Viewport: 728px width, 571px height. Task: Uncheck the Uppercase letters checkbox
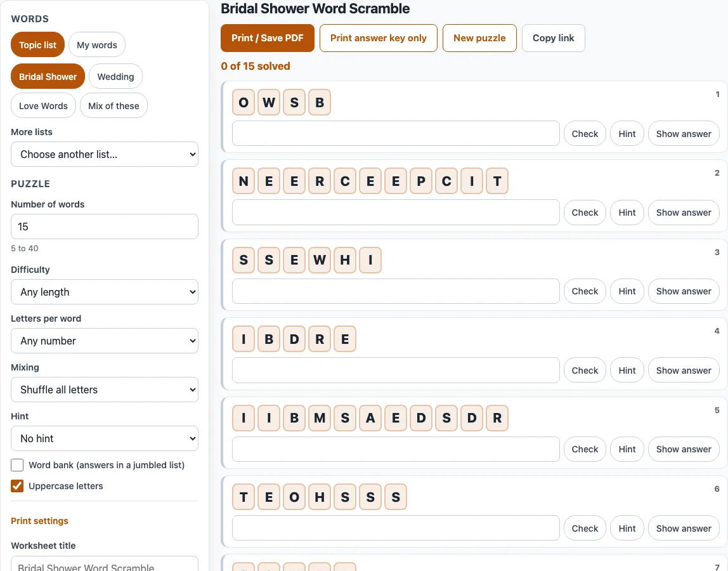pos(17,486)
